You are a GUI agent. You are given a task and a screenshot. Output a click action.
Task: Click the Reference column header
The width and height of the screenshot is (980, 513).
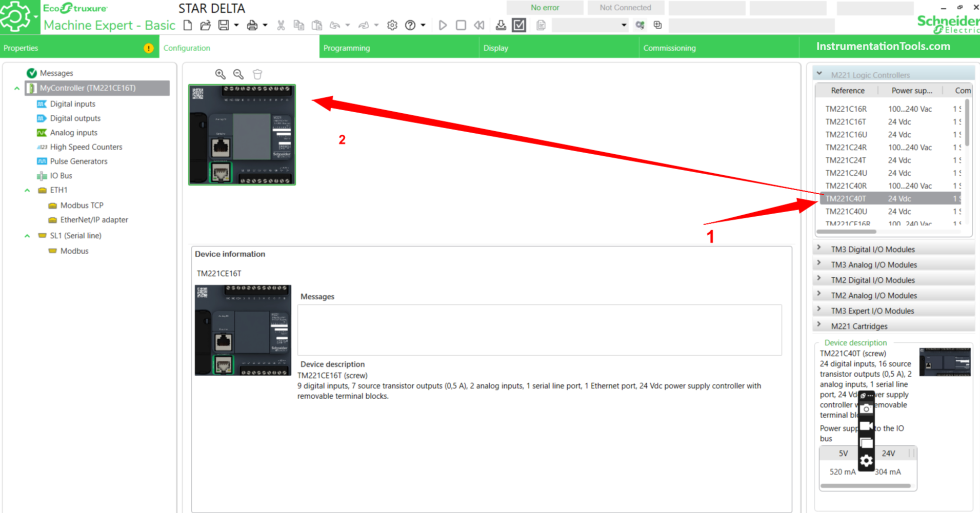(x=847, y=91)
